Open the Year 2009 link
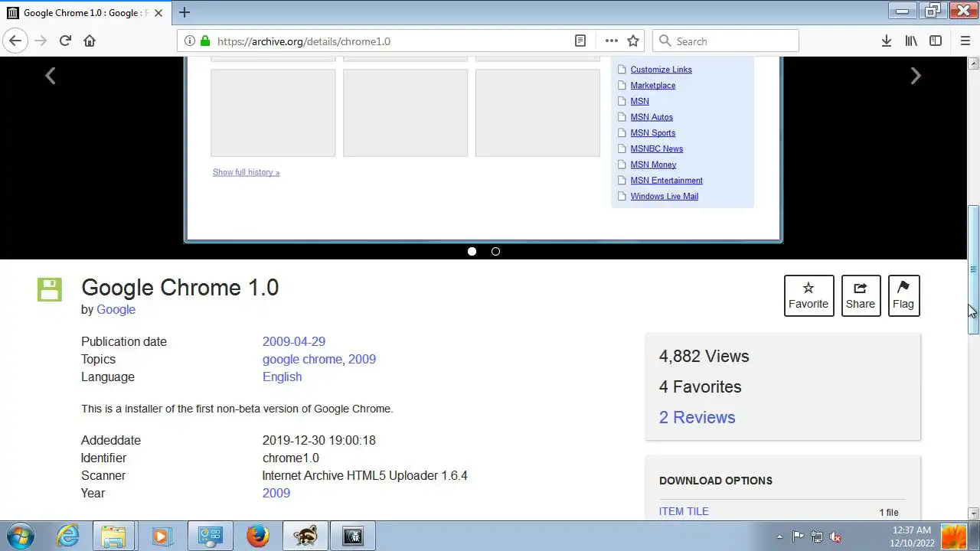Screen dimensions: 980x551 coord(276,493)
